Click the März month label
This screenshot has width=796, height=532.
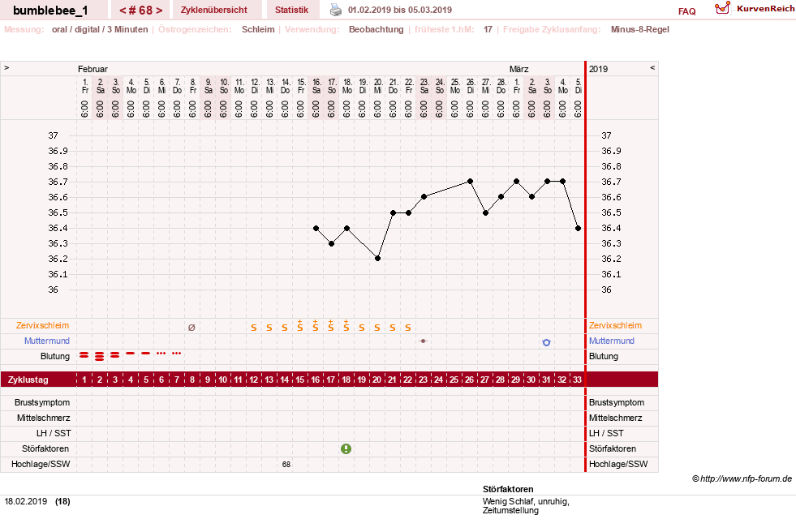(518, 69)
